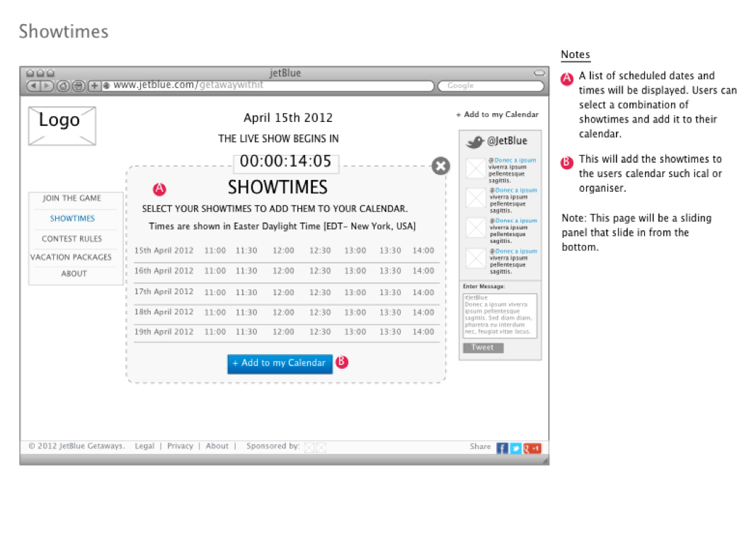Select 11:00 showtime on 15th April 2012
Viewport: 756px width, 541px height.
[x=215, y=251]
